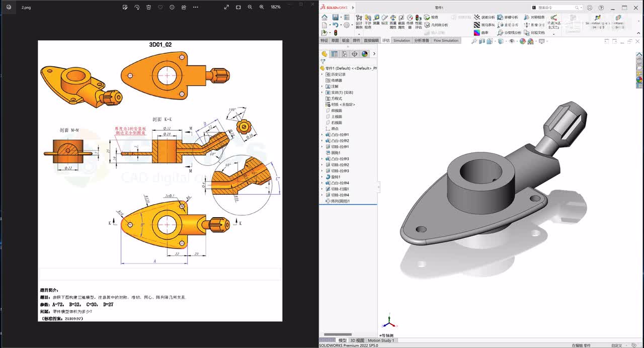644x348 pixels.
Task: Rotate the image in Photos viewer
Action: pos(137,7)
